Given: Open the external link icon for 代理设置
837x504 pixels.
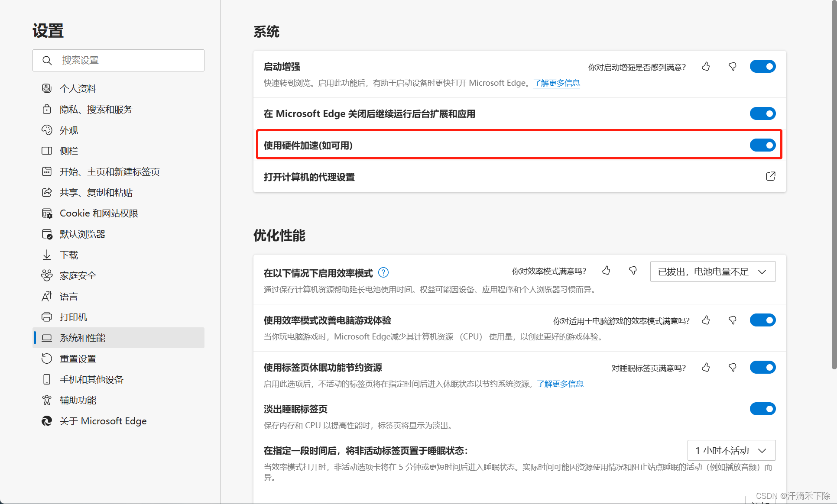Looking at the screenshot, I should (x=770, y=176).
